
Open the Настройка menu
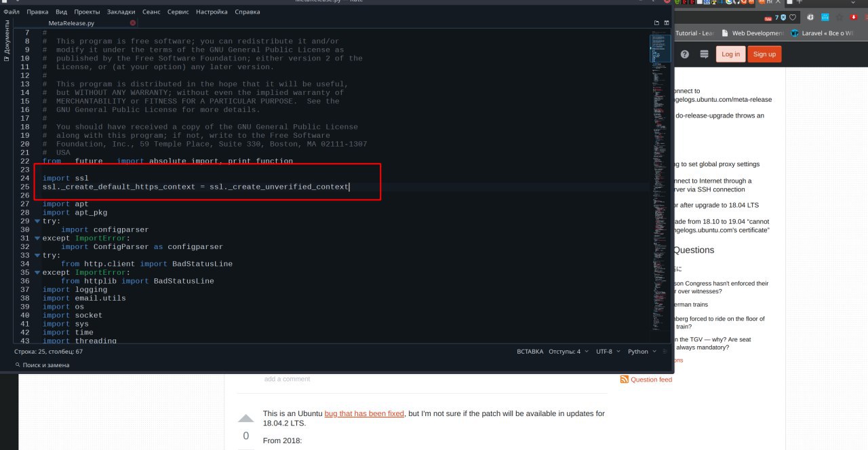point(212,12)
